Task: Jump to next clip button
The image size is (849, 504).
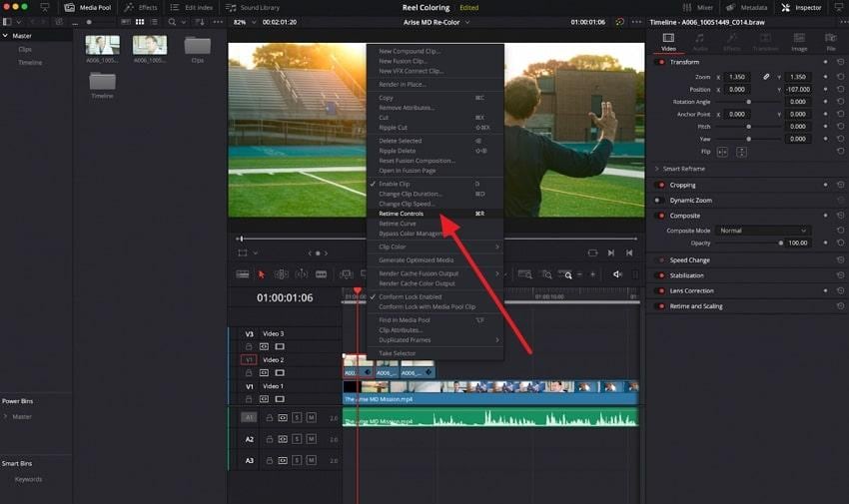Action: tap(610, 252)
